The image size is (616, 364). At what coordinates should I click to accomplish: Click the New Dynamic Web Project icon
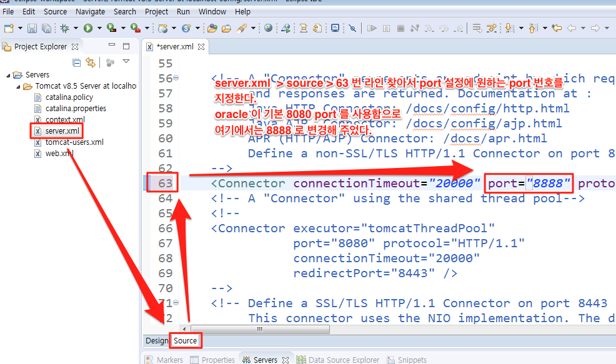coord(162,28)
